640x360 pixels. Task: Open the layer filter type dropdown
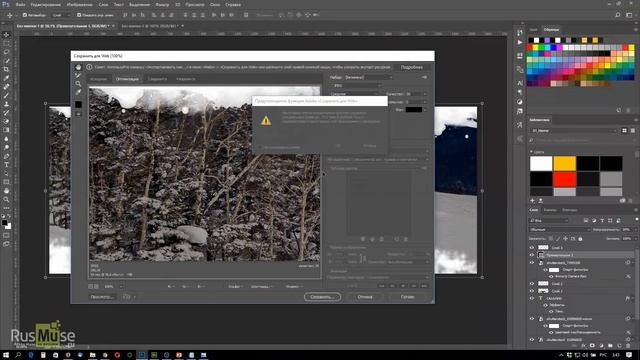549,220
